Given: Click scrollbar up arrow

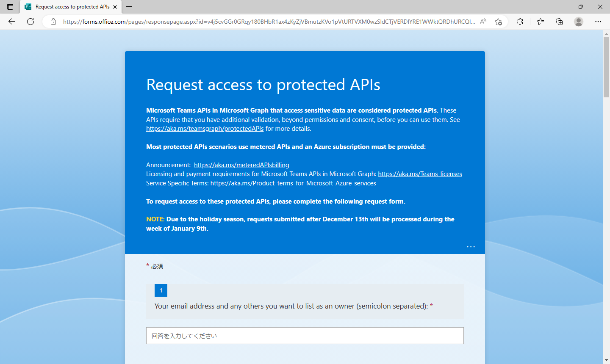Looking at the screenshot, I should [606, 34].
